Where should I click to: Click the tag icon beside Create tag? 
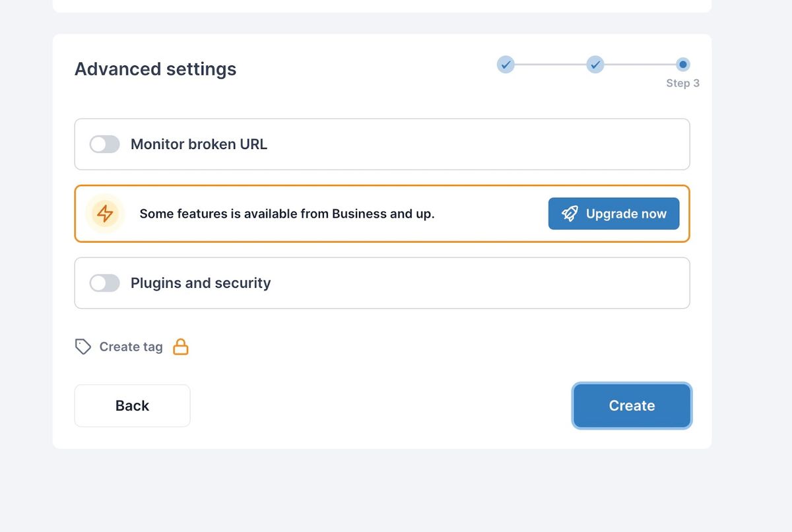click(83, 347)
